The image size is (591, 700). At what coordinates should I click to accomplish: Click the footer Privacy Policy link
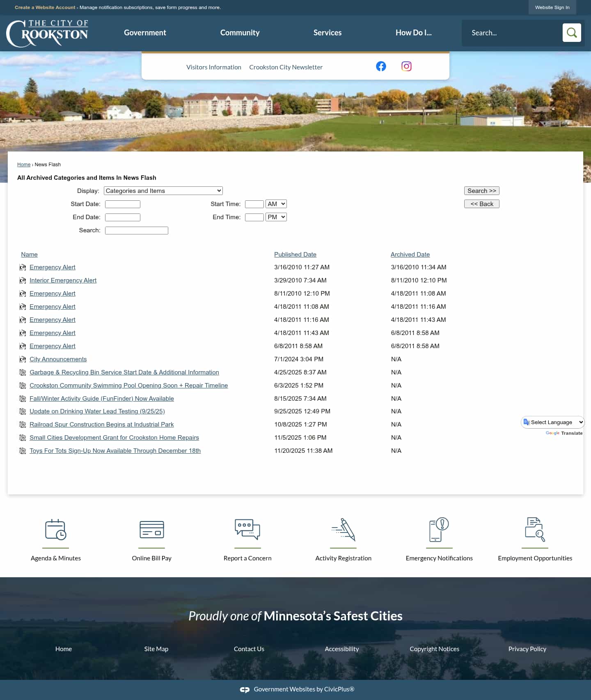(x=527, y=649)
